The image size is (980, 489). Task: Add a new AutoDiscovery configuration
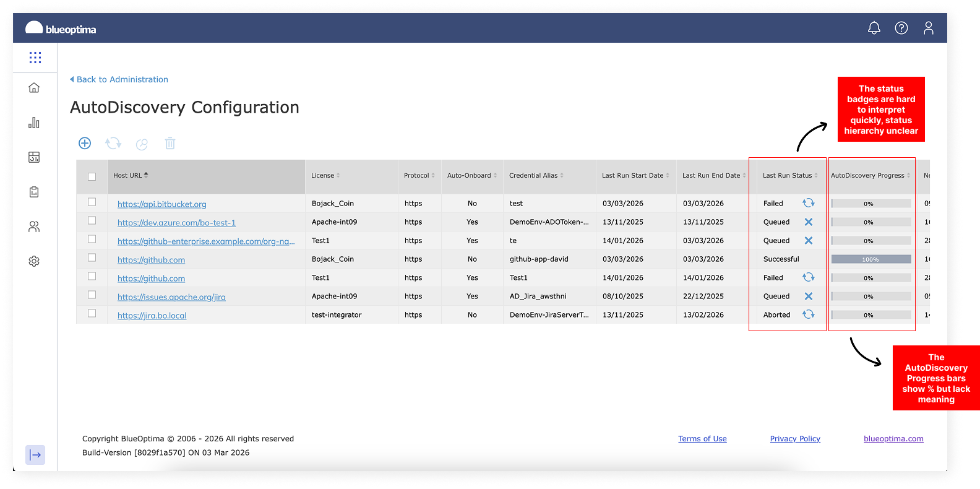pyautogui.click(x=85, y=143)
